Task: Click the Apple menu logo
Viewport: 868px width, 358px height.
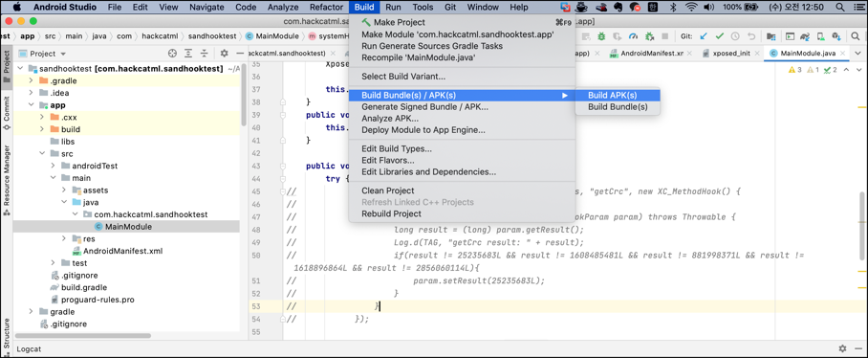Action: coord(16,8)
